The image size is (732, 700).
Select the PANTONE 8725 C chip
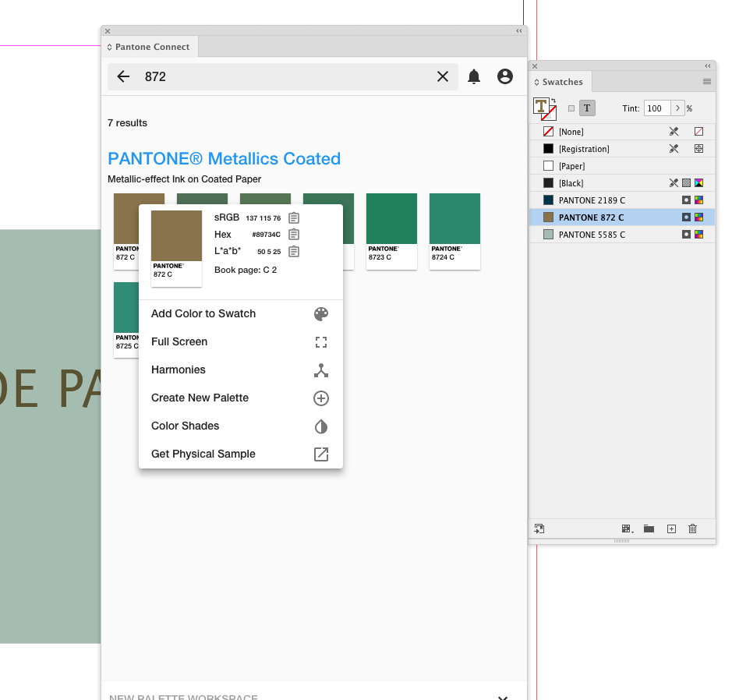[126, 320]
